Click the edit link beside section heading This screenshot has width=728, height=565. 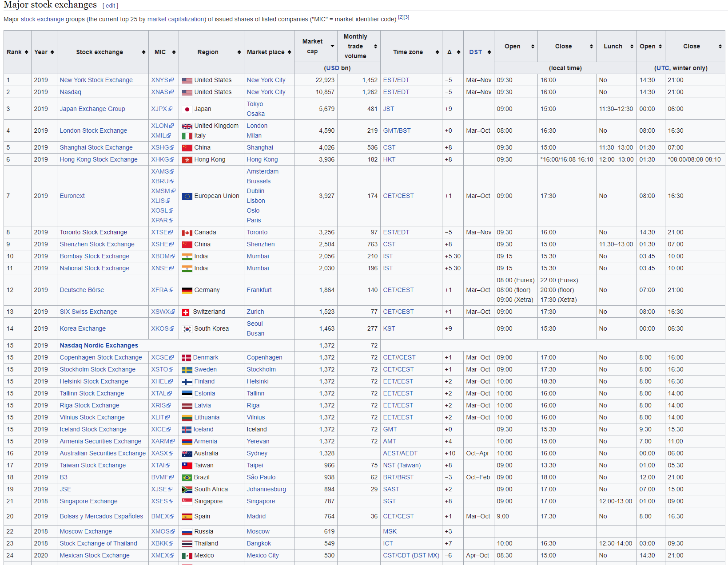tap(111, 6)
